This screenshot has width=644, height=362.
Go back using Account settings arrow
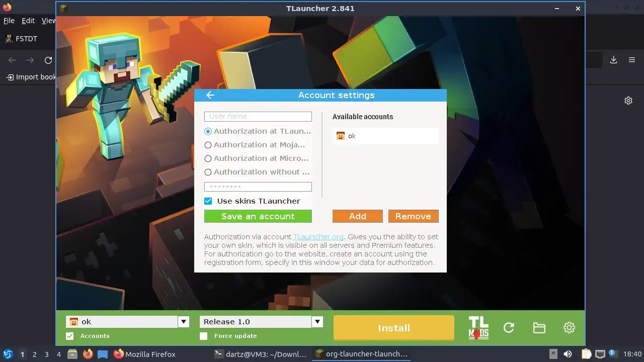point(210,95)
